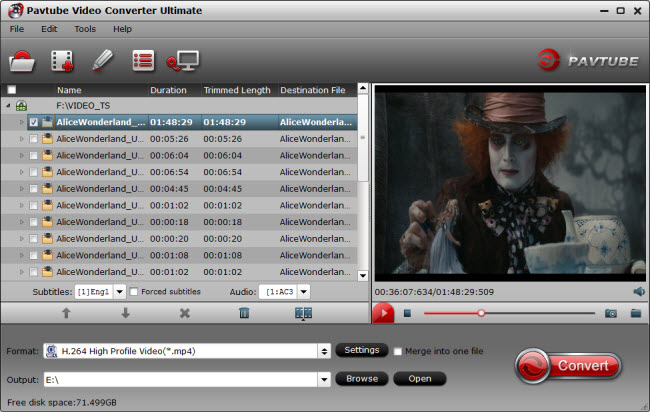Start conversion with Convert button
The height and width of the screenshot is (412, 650).
[x=569, y=366]
